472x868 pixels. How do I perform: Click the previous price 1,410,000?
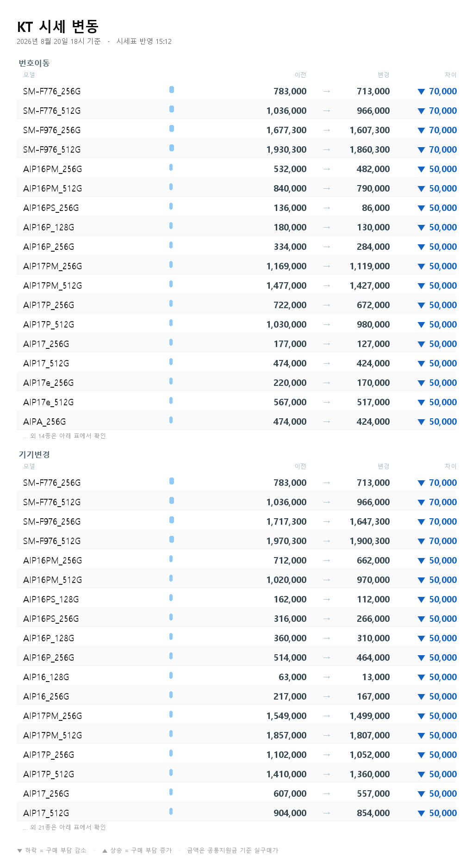286,775
